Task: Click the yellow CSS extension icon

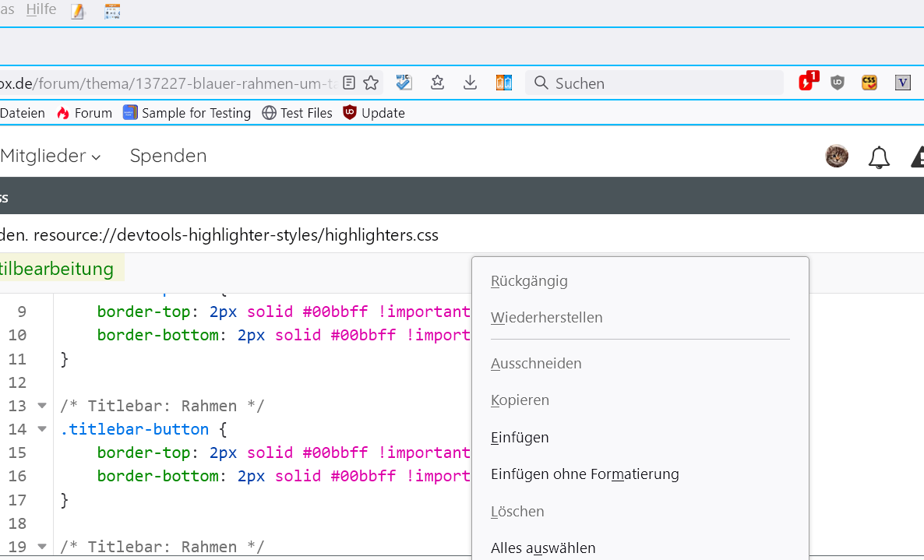Action: [869, 83]
